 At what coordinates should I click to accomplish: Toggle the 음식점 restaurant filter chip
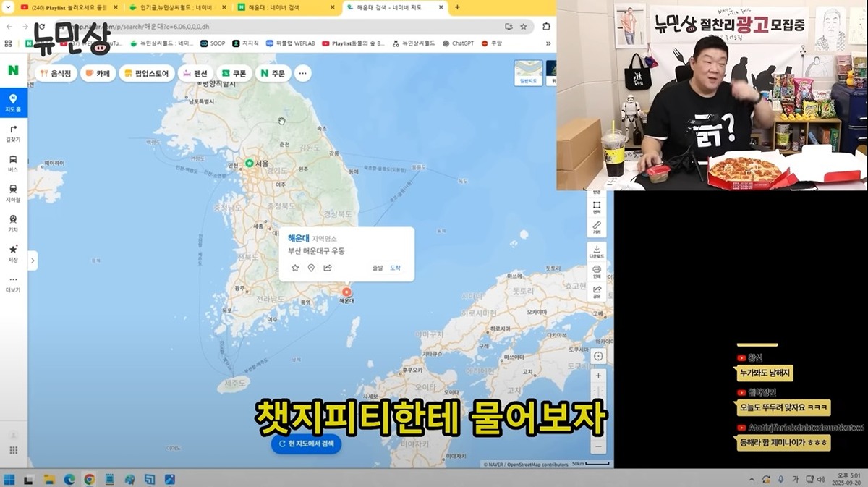point(56,73)
